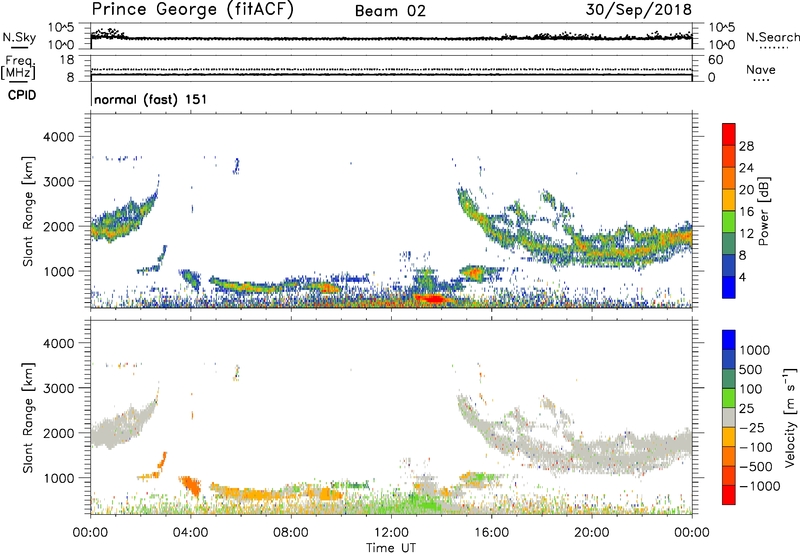Screen dimensions: 800x554
Task: Pick the bright blue top segment of Velocity color bar
Action: (x=729, y=339)
